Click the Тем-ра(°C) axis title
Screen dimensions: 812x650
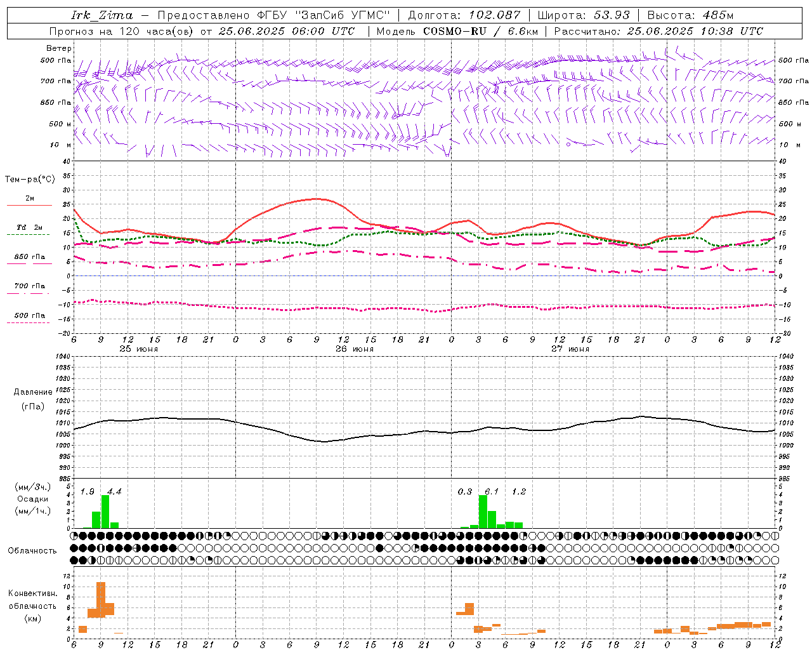coord(30,180)
